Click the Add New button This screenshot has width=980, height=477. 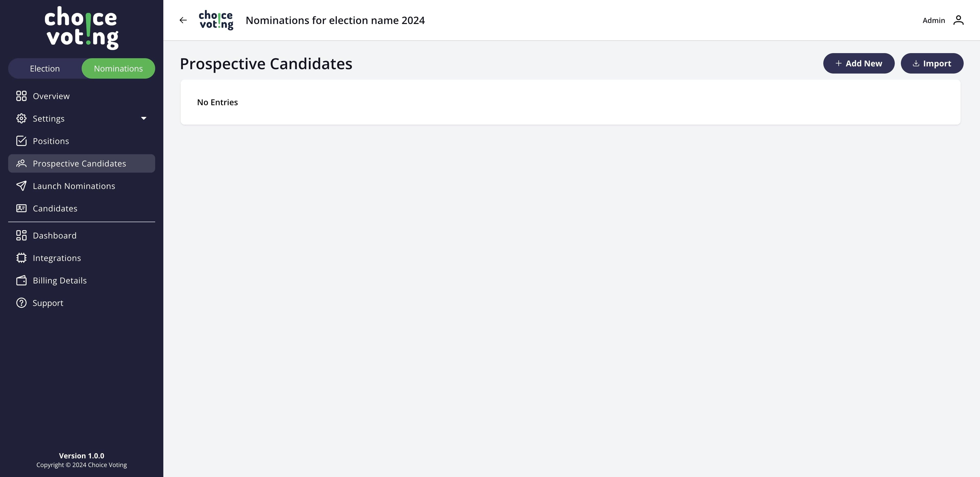click(x=859, y=63)
